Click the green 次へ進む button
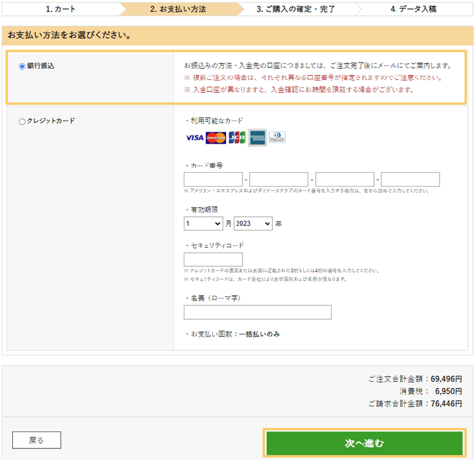Image resolution: width=476 pixels, height=460 pixels. tap(364, 443)
